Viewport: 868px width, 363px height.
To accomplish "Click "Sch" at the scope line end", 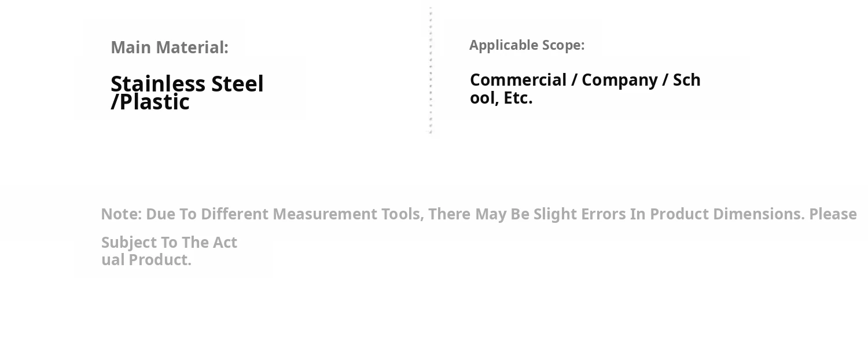I will (x=686, y=80).
